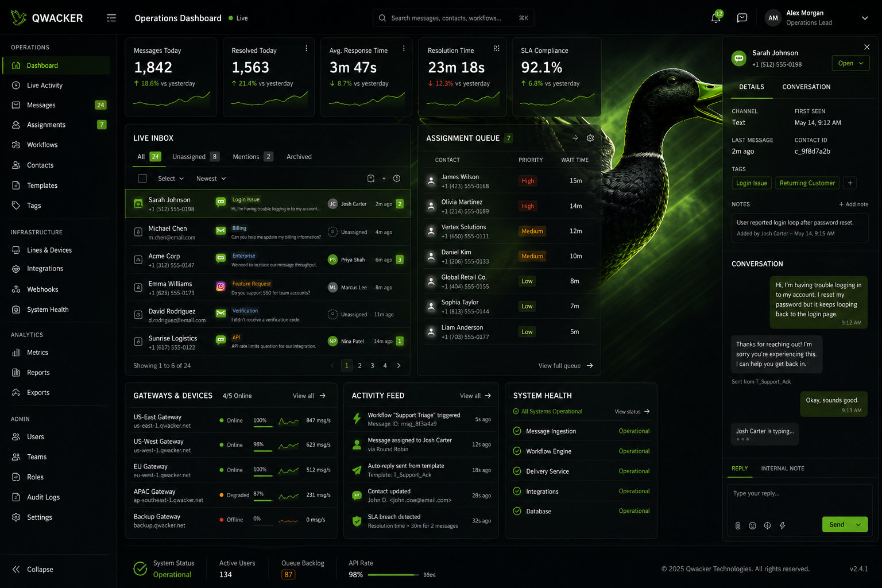Expand the Send button dropdown arrow
The image size is (882, 588).
tap(859, 524)
